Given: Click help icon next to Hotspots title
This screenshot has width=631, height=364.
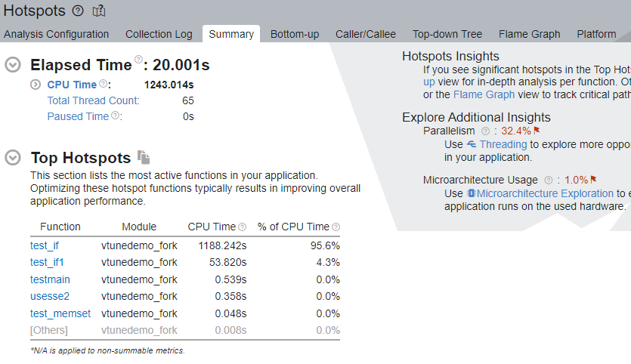Looking at the screenshot, I should [x=79, y=11].
